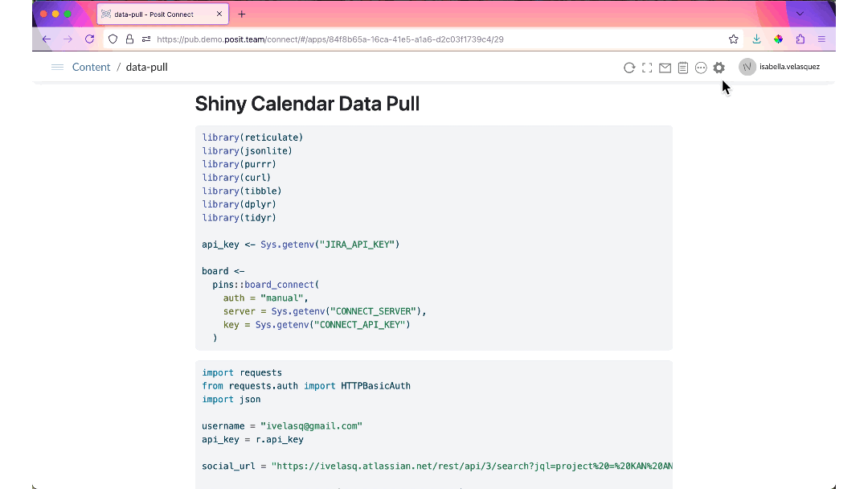Bookmark this page with the star icon
The image size is (868, 489).
pos(733,39)
